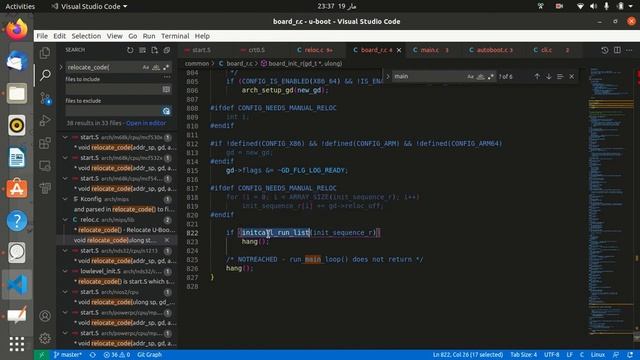Open Git Graph from status bar
This screenshot has height=360, width=640.
pyautogui.click(x=149, y=355)
